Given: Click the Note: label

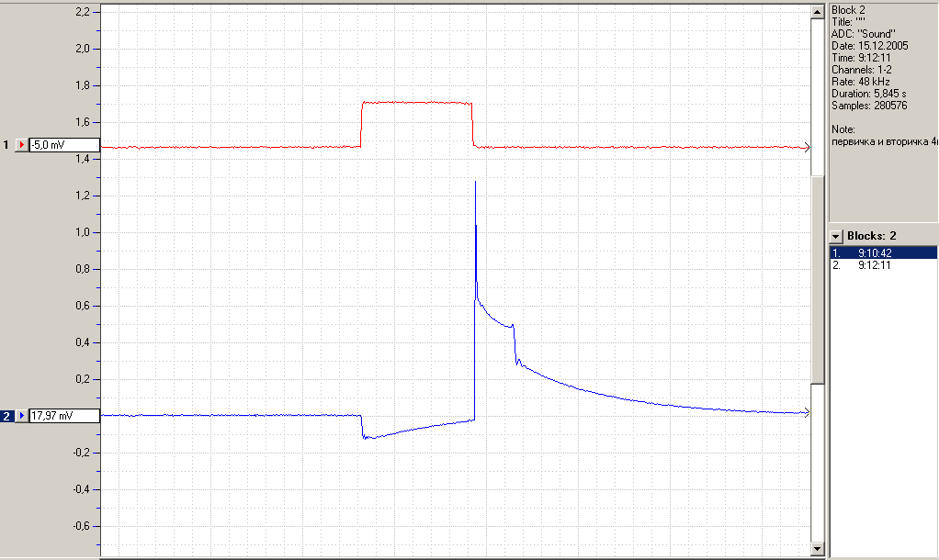Looking at the screenshot, I should coord(843,129).
